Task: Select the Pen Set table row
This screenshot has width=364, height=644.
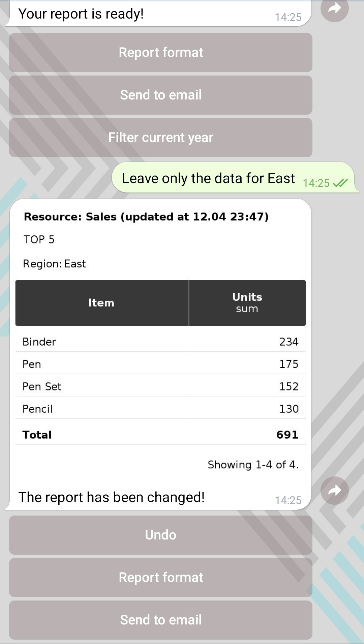Action: [x=160, y=386]
